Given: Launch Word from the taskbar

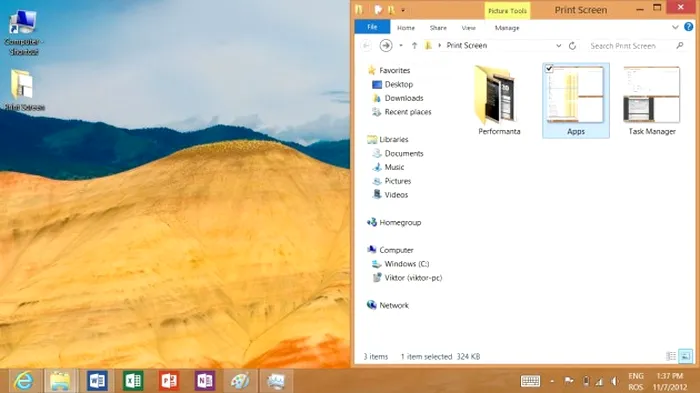Looking at the screenshot, I should coord(97,381).
